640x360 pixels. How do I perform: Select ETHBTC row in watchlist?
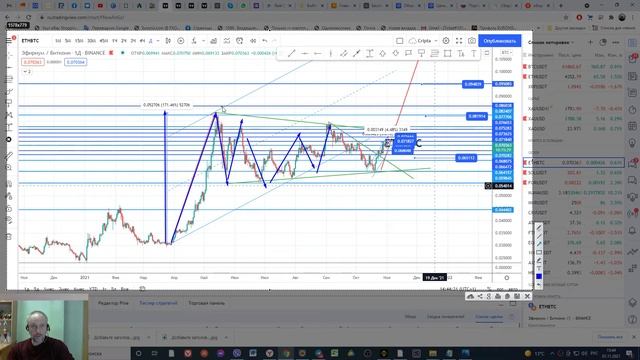(573, 162)
